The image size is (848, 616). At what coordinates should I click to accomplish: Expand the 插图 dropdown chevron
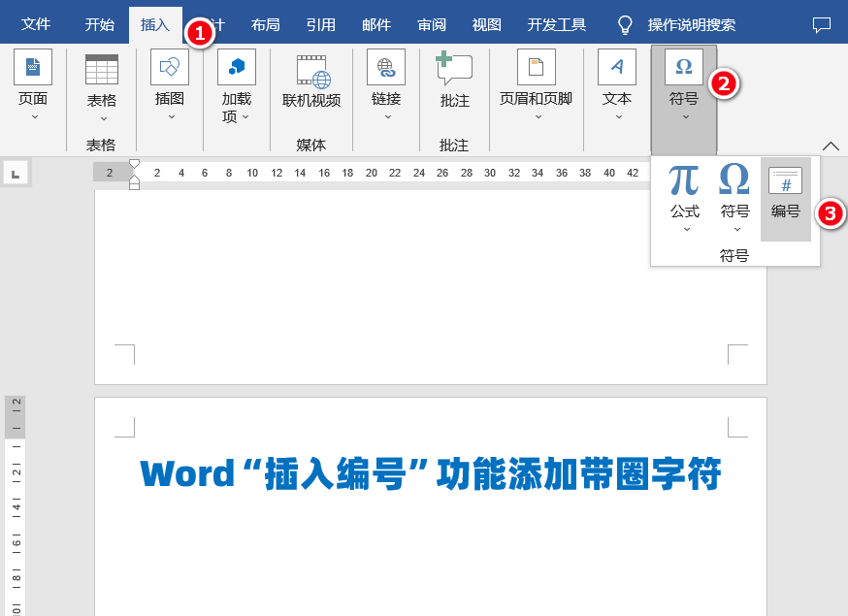pos(172,117)
